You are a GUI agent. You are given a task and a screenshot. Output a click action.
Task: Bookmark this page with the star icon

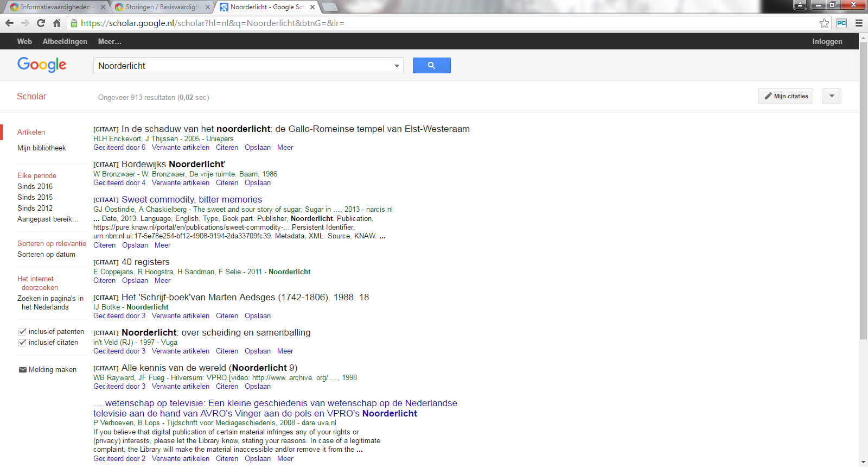824,23
